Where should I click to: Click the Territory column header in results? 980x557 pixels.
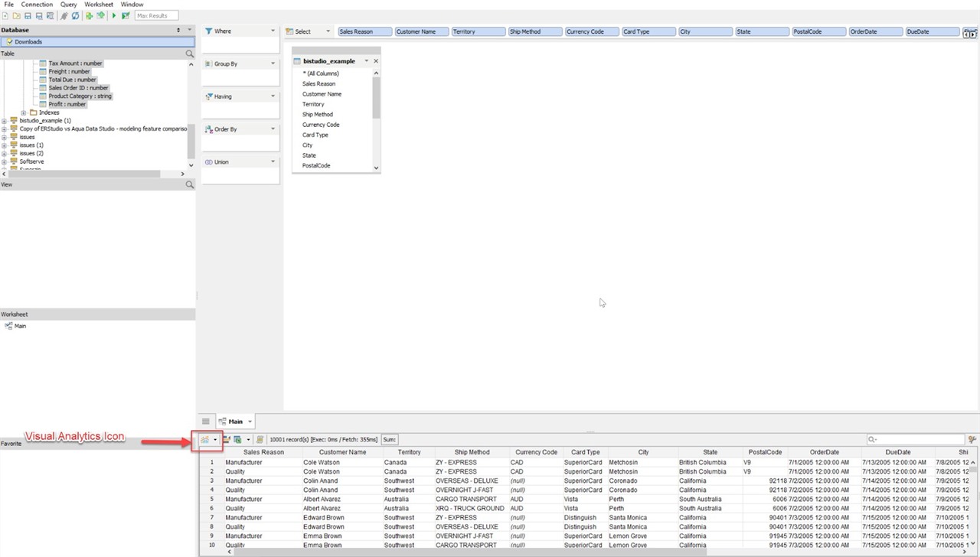point(409,452)
